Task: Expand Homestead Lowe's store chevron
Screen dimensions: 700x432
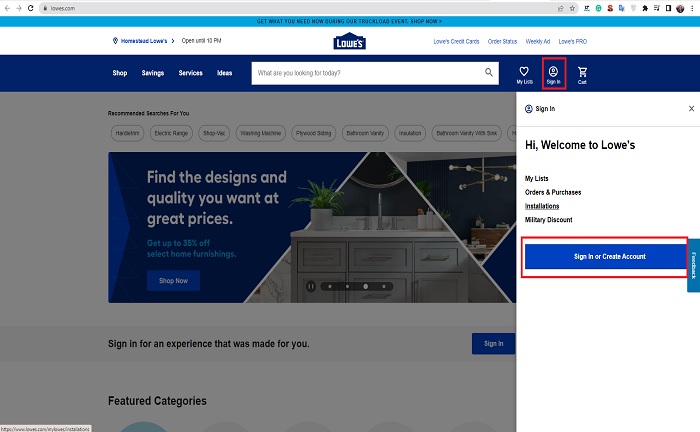Action: coord(173,41)
